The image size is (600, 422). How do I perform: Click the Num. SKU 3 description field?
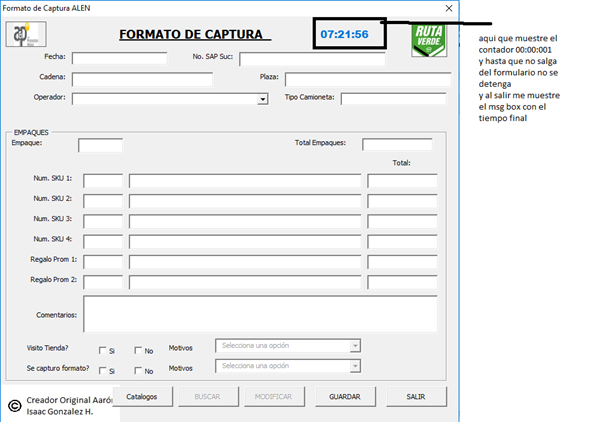click(245, 221)
